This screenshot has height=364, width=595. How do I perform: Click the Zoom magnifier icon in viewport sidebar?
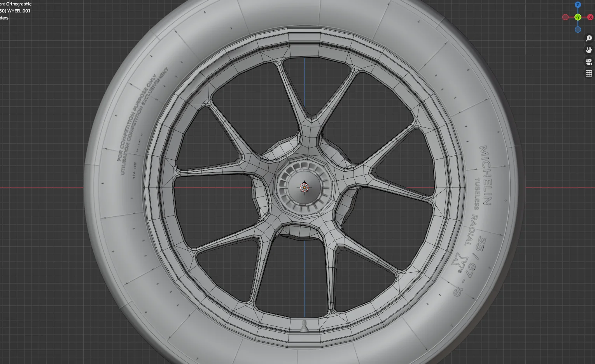(x=588, y=38)
